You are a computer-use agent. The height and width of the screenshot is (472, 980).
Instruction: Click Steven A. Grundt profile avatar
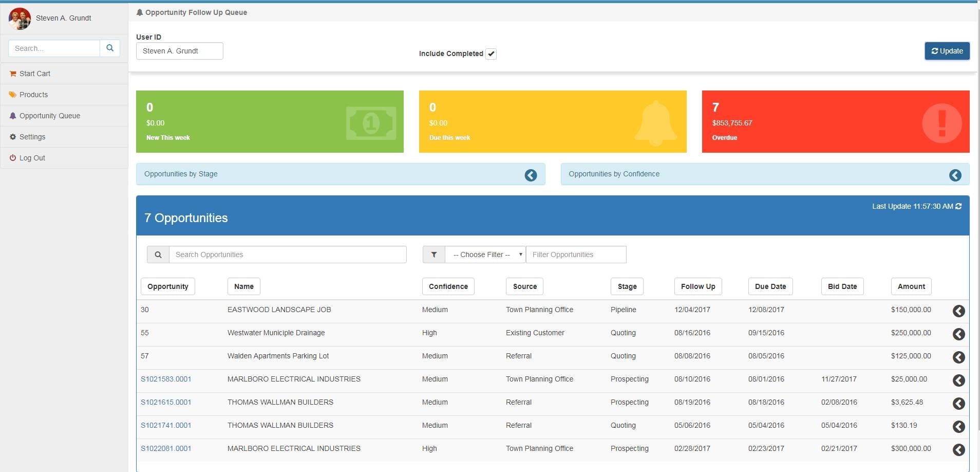pos(20,19)
